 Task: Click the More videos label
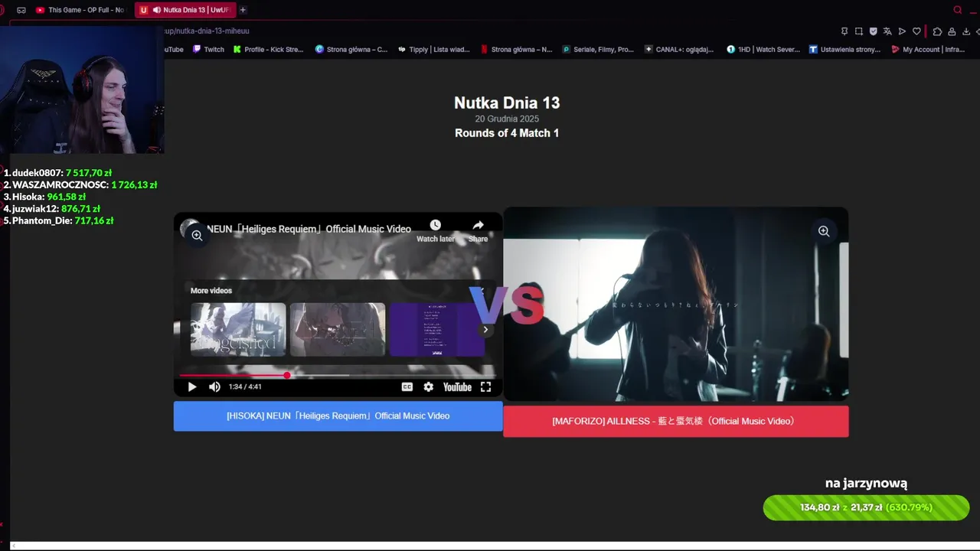[211, 291]
